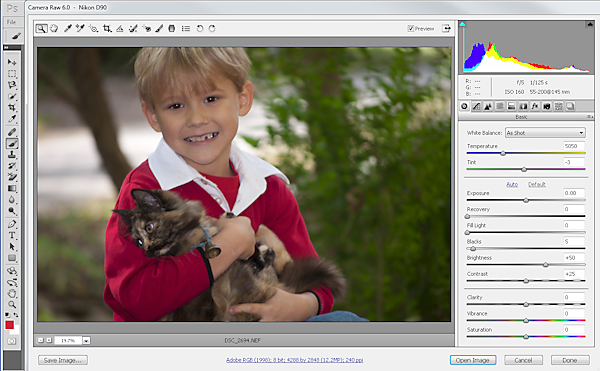This screenshot has height=371, width=600.
Task: Click the photo preview of boy with kitten
Action: (x=244, y=184)
